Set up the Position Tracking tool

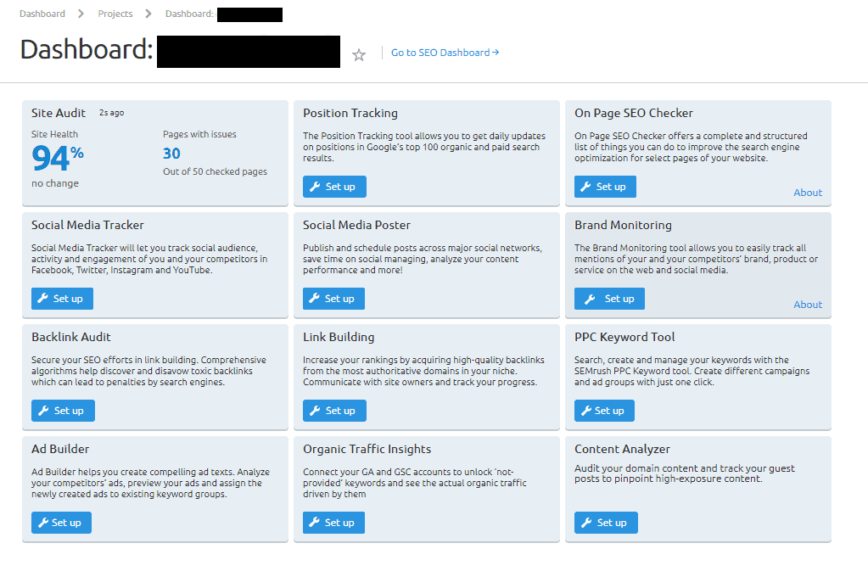point(334,187)
